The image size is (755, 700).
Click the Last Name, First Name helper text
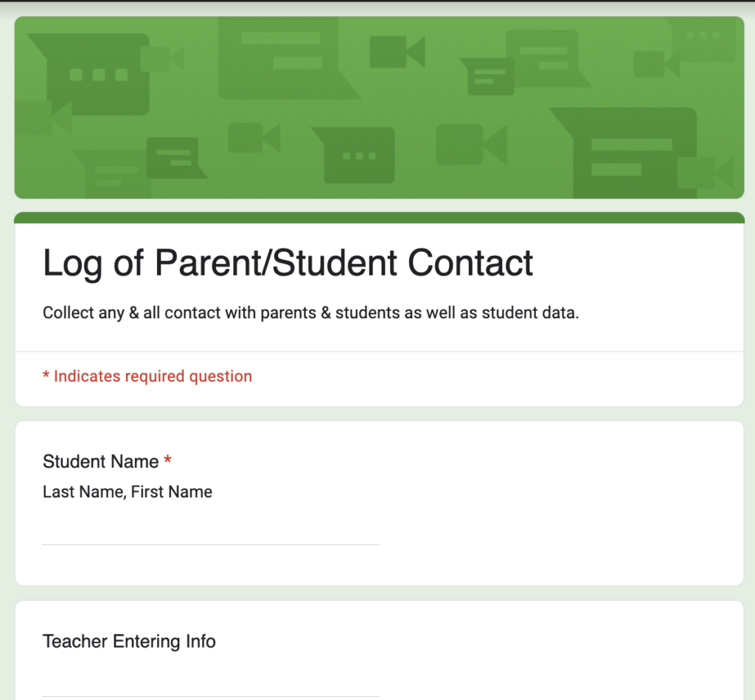(127, 491)
